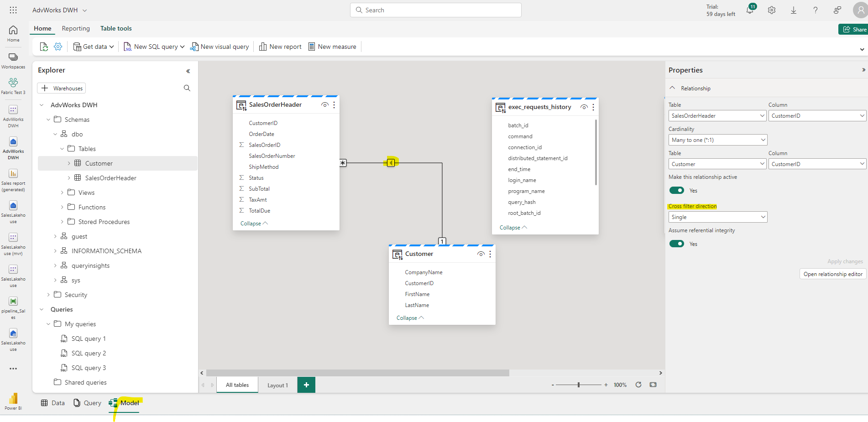Click Open relationship editor
Viewport: 868px width, 422px height.
[832, 274]
